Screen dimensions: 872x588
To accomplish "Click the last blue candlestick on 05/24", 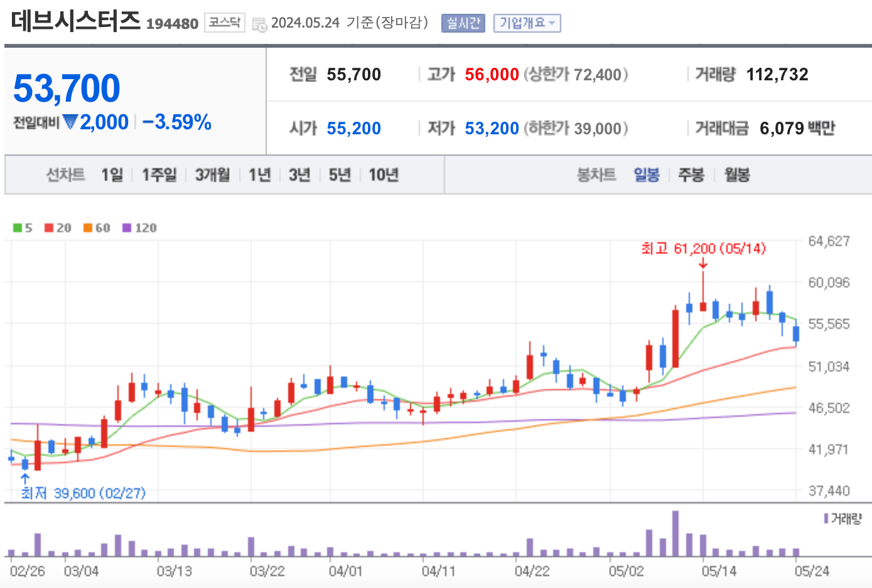I will (796, 333).
